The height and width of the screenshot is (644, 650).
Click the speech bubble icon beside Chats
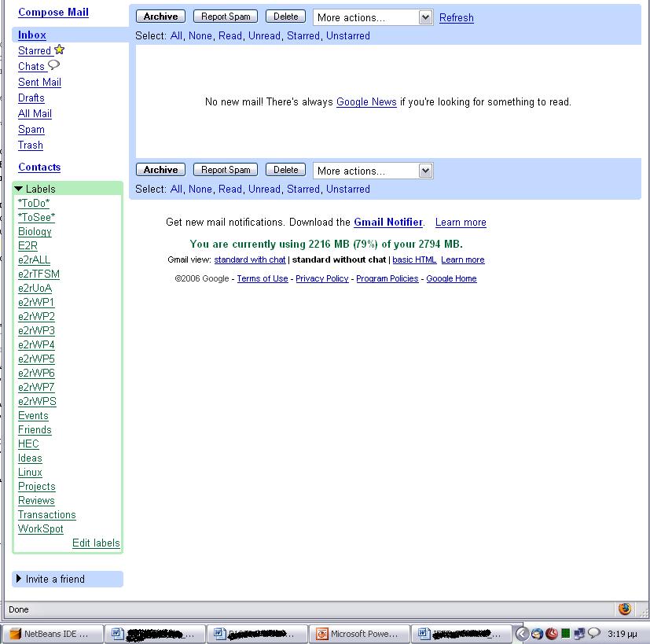click(53, 66)
